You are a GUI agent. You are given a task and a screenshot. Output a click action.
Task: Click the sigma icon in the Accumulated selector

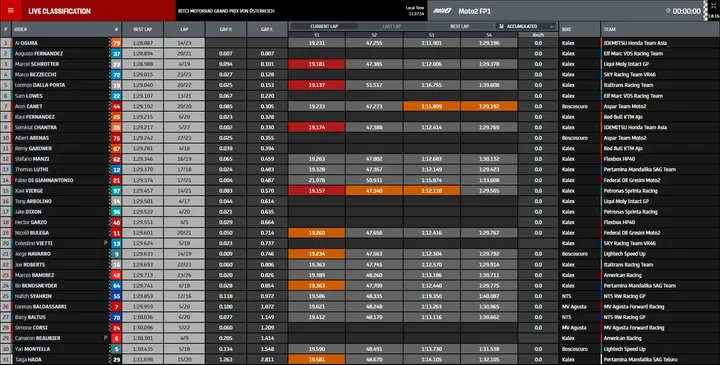coord(501,27)
